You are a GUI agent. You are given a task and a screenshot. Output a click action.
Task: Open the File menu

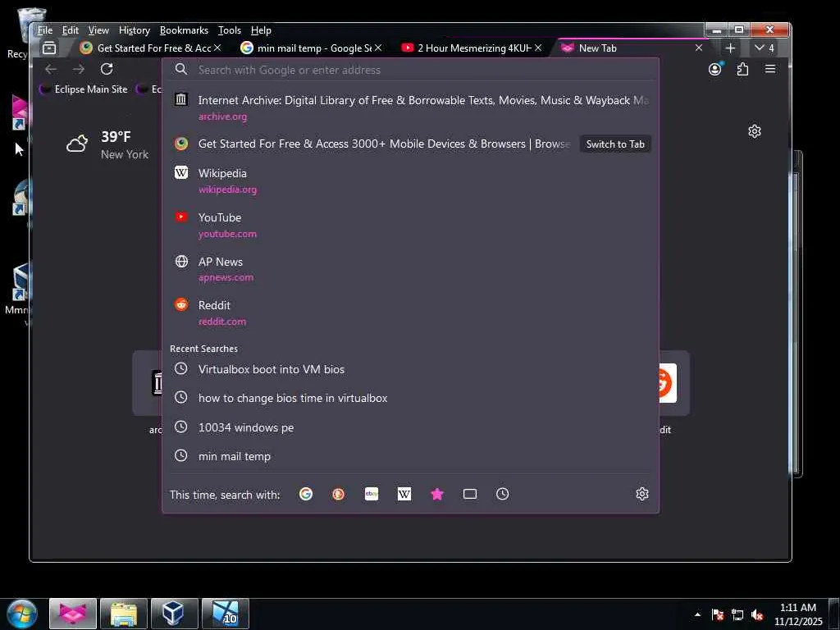[x=45, y=30]
